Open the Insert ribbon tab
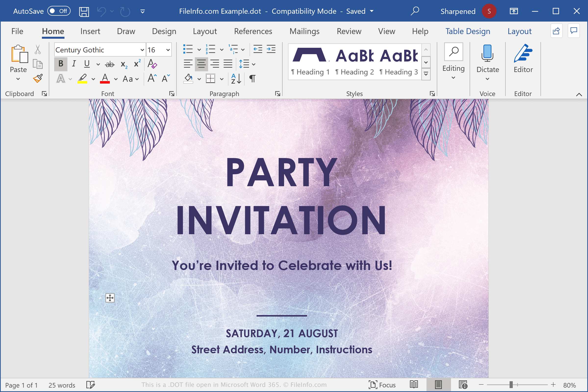Screen dimensions: 588x392 pos(90,31)
